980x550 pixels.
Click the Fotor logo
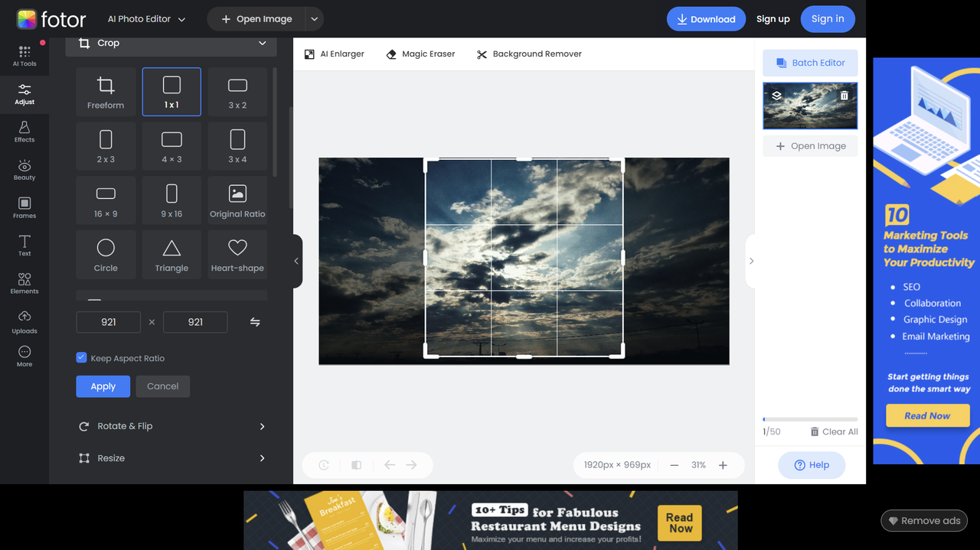pos(51,19)
